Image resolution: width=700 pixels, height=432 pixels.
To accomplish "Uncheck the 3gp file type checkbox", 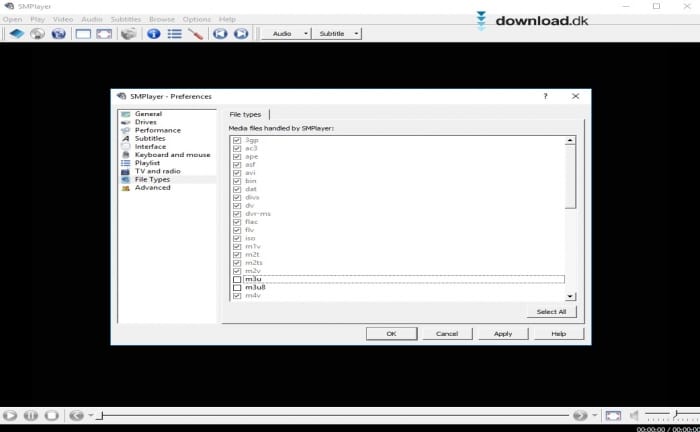I will (x=237, y=140).
